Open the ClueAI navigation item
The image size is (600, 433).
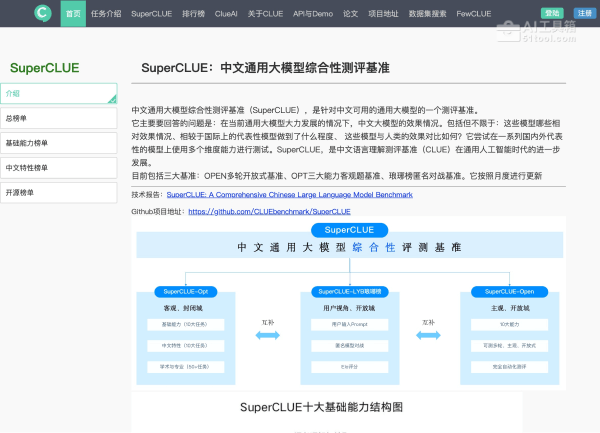(228, 14)
